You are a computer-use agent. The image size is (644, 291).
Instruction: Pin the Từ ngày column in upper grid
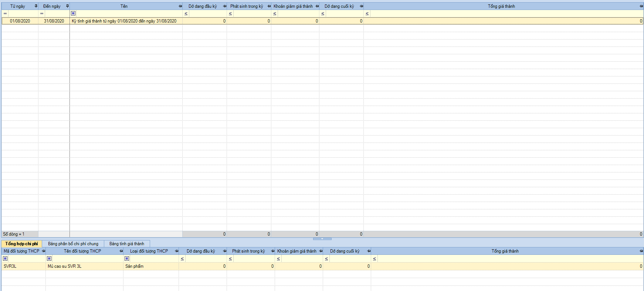click(36, 6)
